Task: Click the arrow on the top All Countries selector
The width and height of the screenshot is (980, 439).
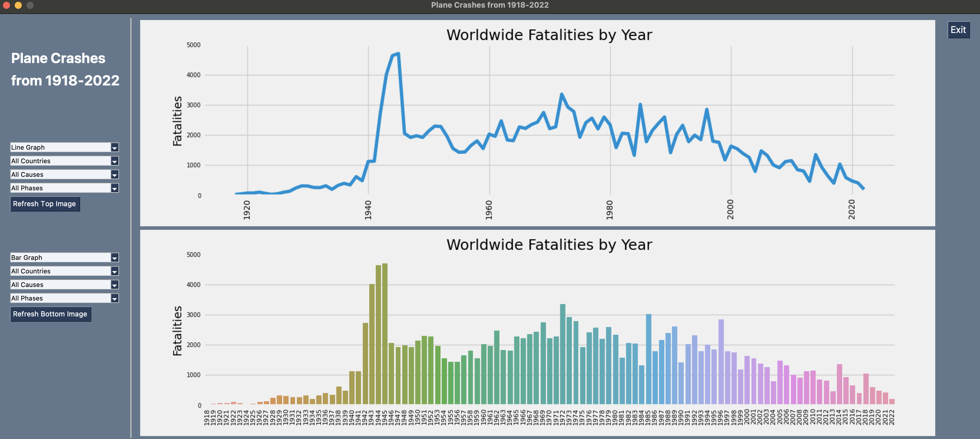Action: tap(115, 161)
